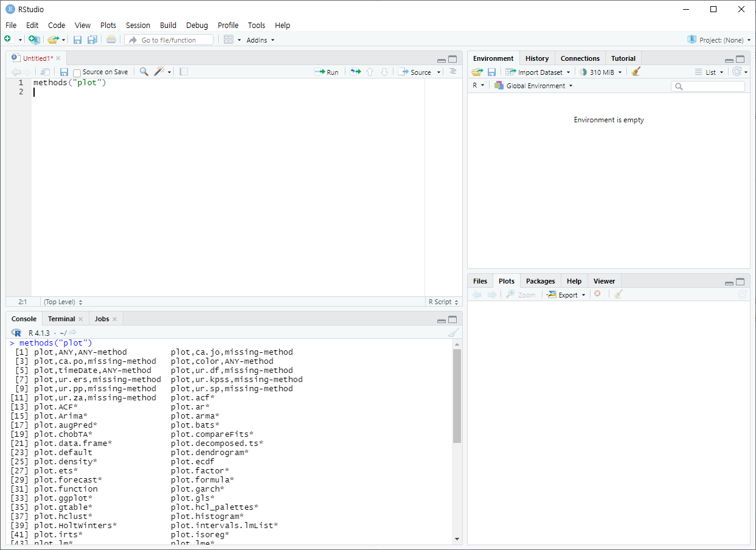Clear the console with the broom icon
This screenshot has width=756, height=550.
tap(453, 333)
